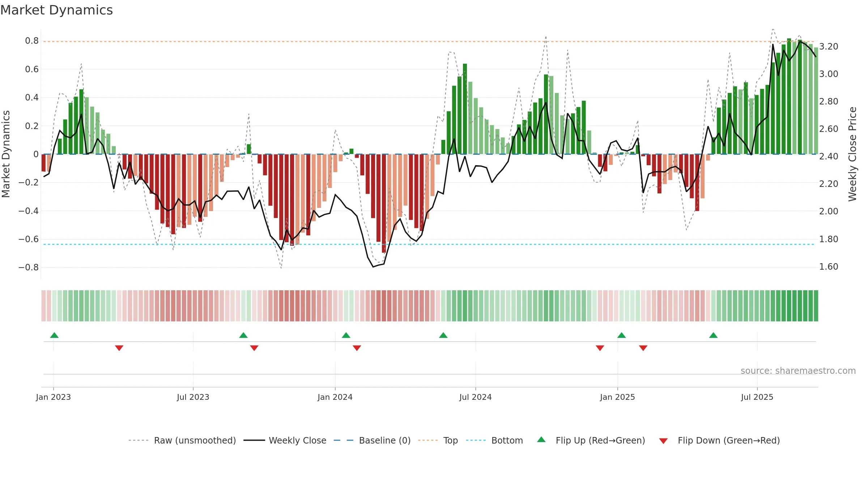868x488 pixels.
Task: Click the Jan 2024 axis label
Action: click(x=335, y=397)
